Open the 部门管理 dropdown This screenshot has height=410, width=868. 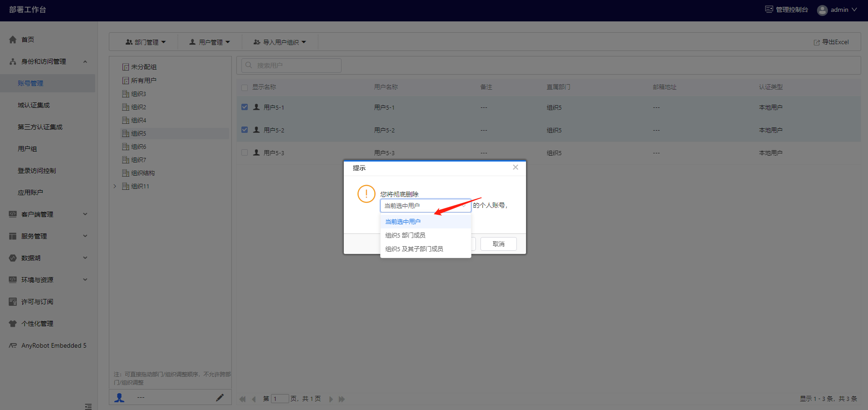146,42
